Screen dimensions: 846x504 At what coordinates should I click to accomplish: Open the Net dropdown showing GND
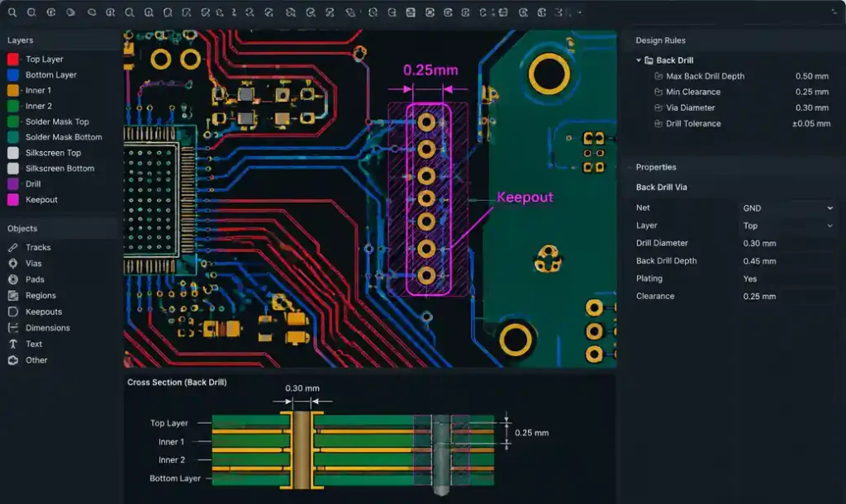(787, 208)
